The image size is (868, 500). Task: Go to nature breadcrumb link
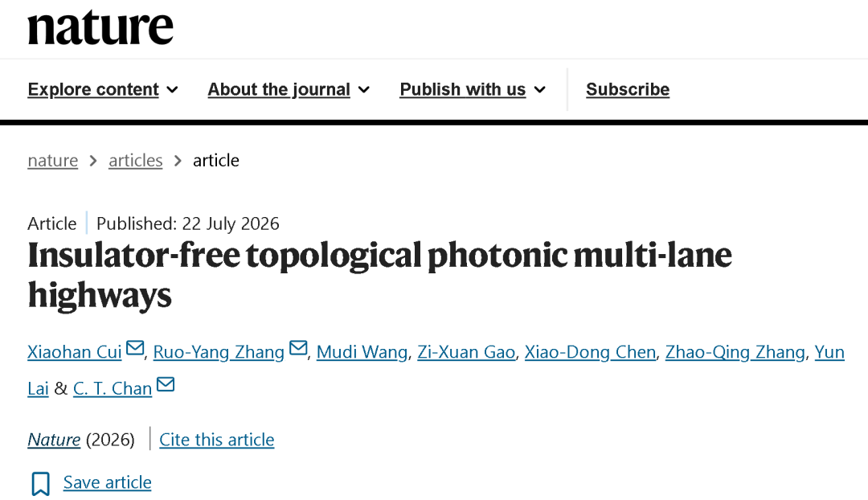click(x=52, y=160)
